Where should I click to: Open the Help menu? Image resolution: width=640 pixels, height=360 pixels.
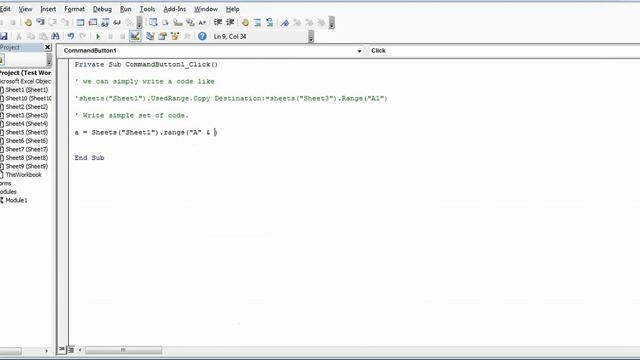[x=233, y=9]
